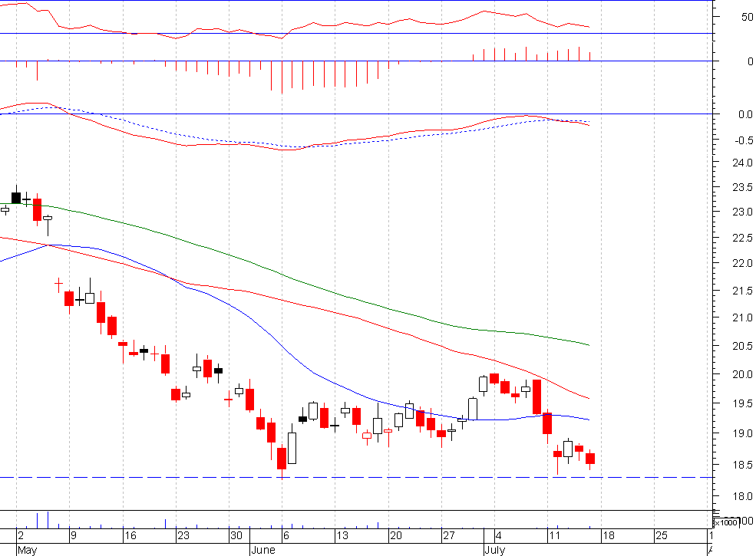
Task: Click the 50 oscillator axis label
Action: coord(748,18)
